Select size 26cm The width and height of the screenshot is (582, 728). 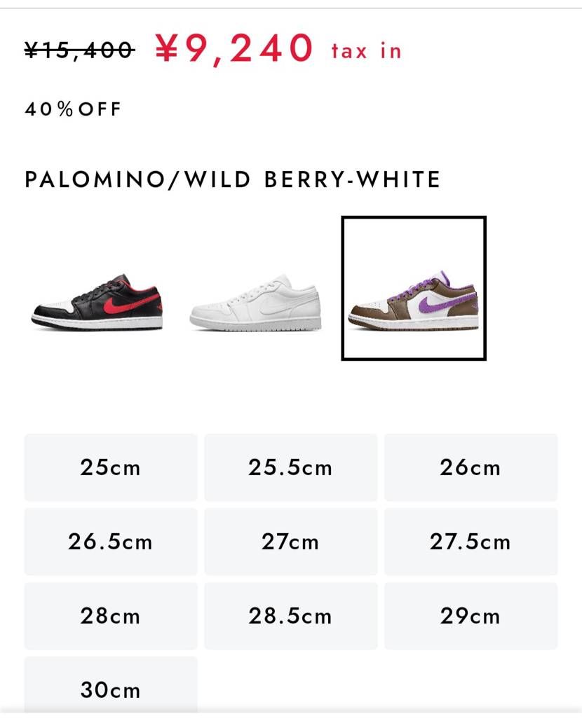tap(471, 467)
